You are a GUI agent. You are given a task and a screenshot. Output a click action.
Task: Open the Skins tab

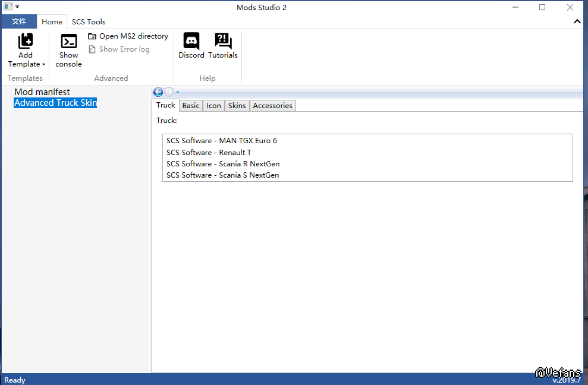point(237,106)
